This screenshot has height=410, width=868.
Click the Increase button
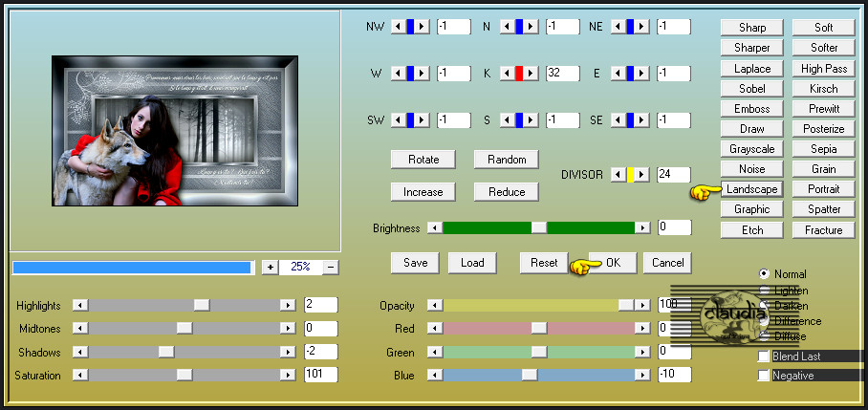423,192
